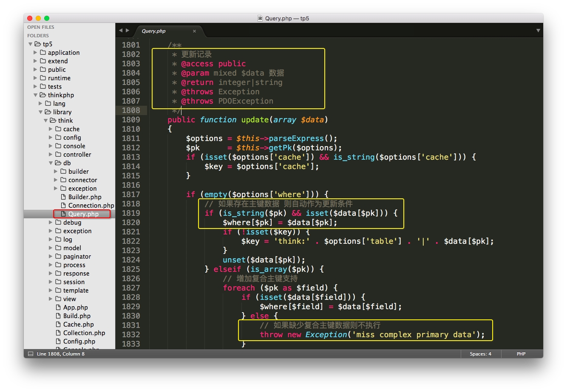Go to next tab with right arrow
Image resolution: width=567 pixels, height=392 pixels.
(128, 31)
